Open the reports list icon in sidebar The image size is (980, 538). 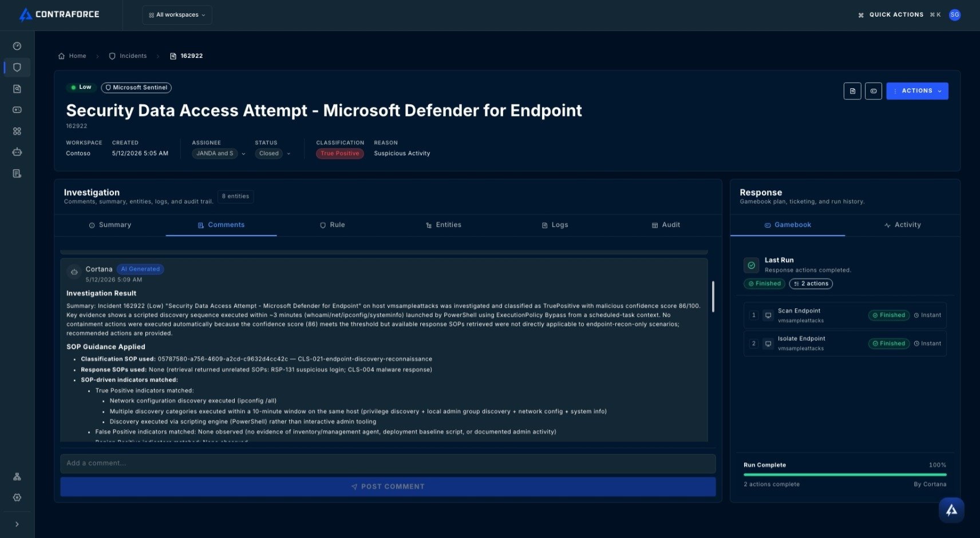[x=17, y=174]
